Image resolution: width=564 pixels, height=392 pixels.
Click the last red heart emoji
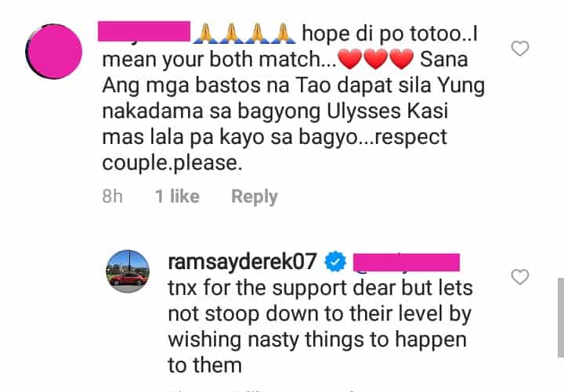[402, 59]
